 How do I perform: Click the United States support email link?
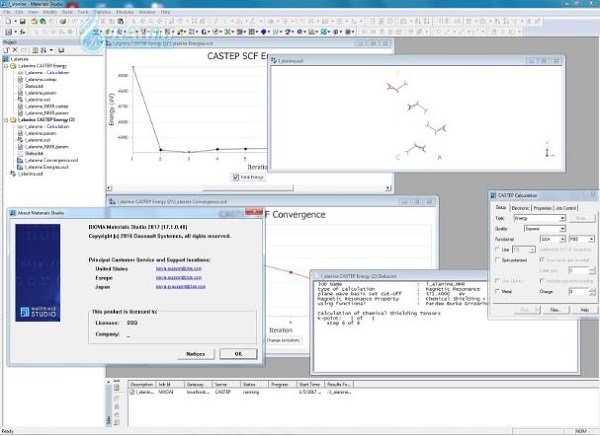tap(179, 269)
